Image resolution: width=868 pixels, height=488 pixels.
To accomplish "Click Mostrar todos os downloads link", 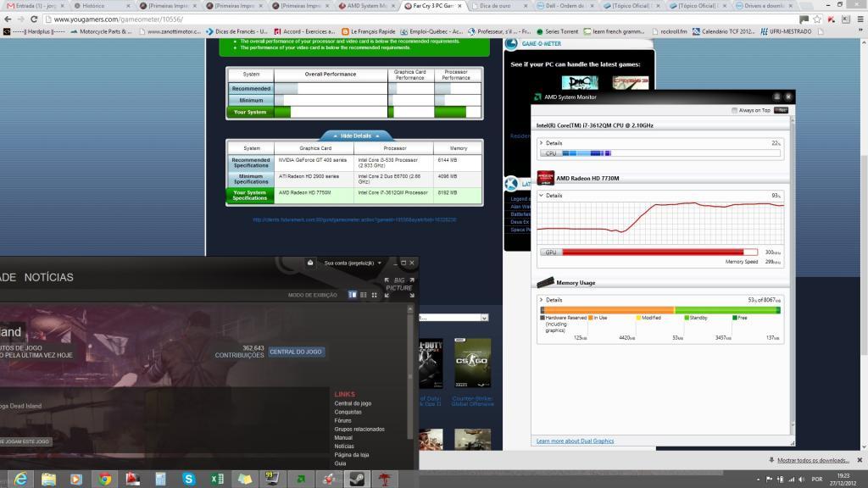I will [x=813, y=460].
